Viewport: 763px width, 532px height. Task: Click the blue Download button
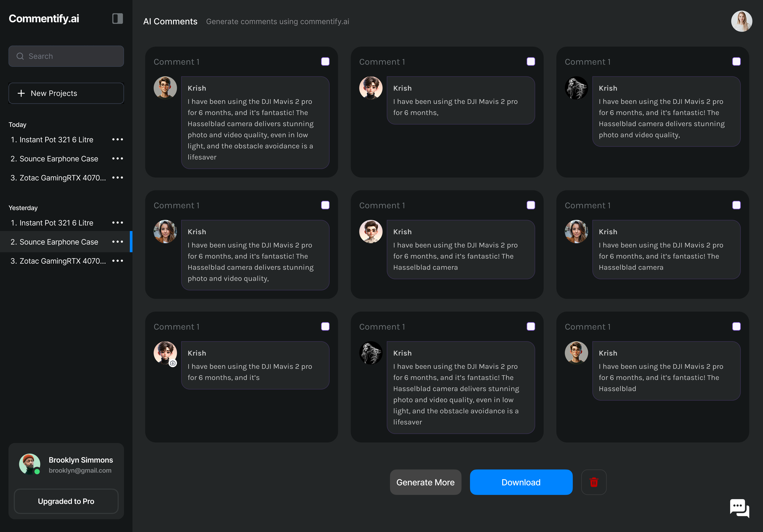[x=521, y=482]
